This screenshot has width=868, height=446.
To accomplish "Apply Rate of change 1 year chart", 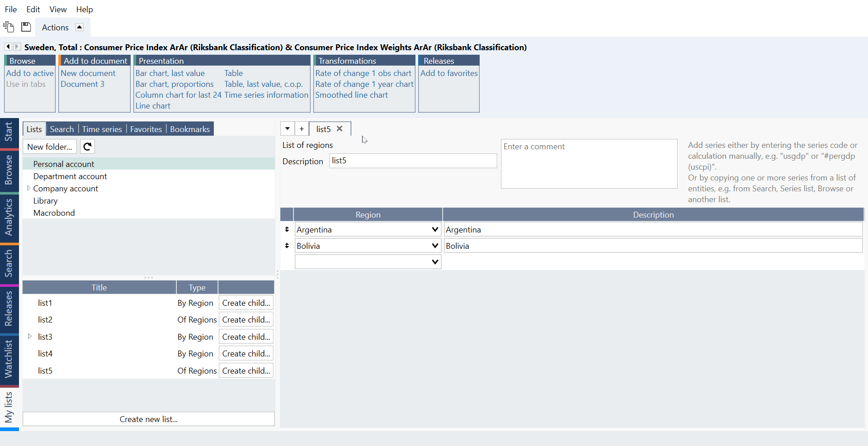I will coord(364,84).
